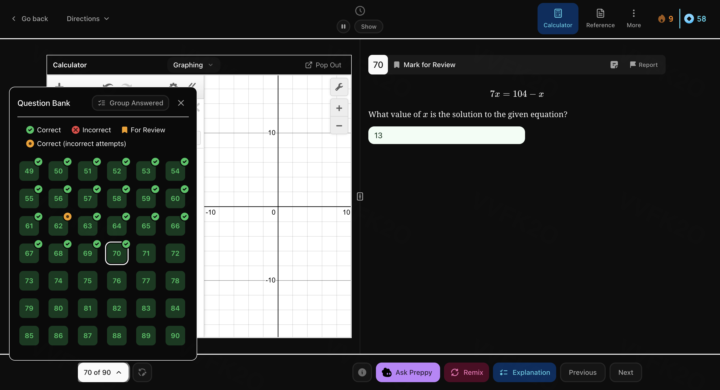Jump to question 75
The width and height of the screenshot is (720, 390).
tap(87, 281)
